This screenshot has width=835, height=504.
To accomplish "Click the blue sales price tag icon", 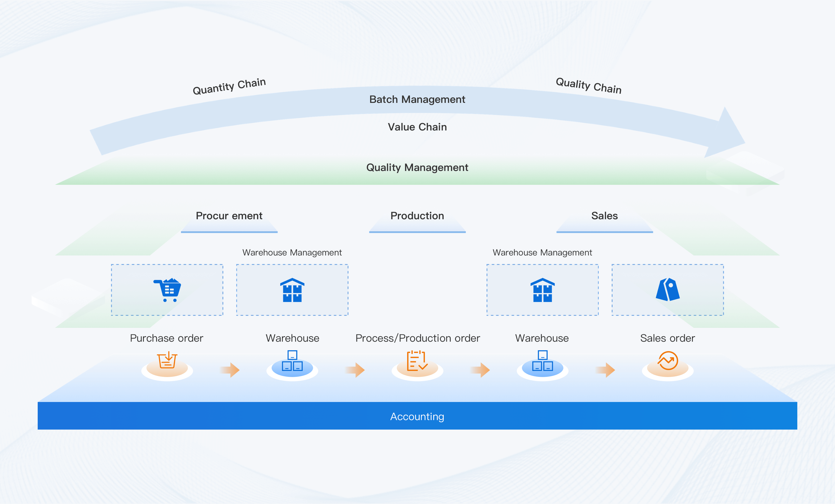I will point(667,290).
